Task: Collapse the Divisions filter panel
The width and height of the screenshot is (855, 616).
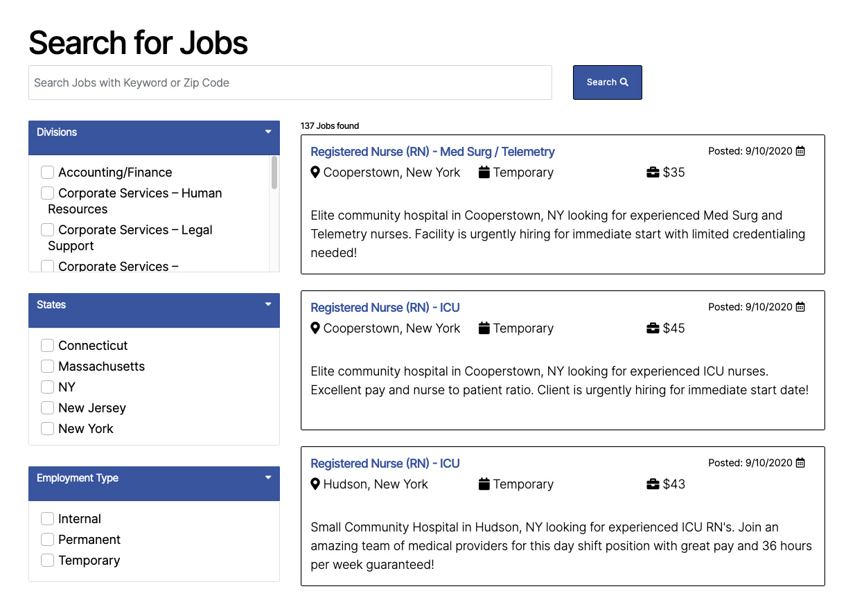Action: 268,130
